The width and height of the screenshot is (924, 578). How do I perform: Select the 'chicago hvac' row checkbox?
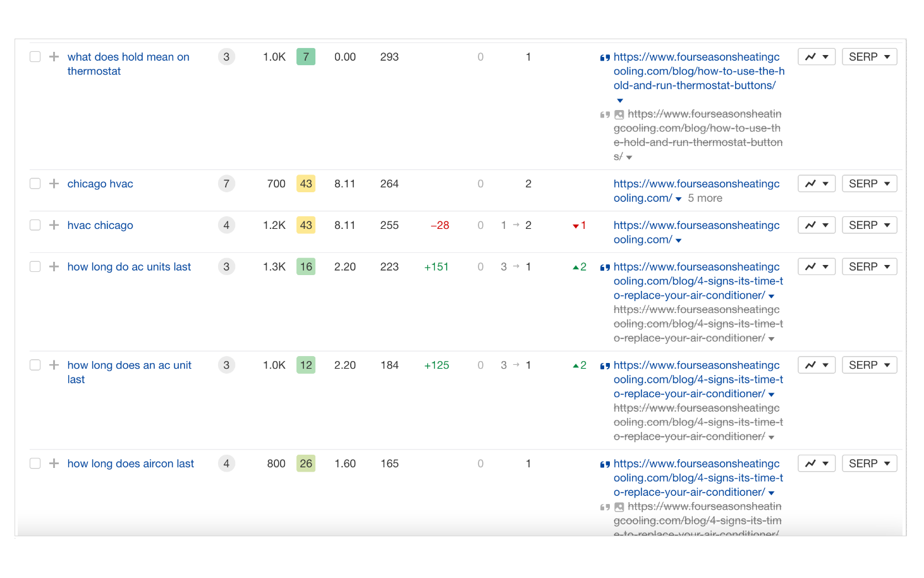click(x=35, y=184)
